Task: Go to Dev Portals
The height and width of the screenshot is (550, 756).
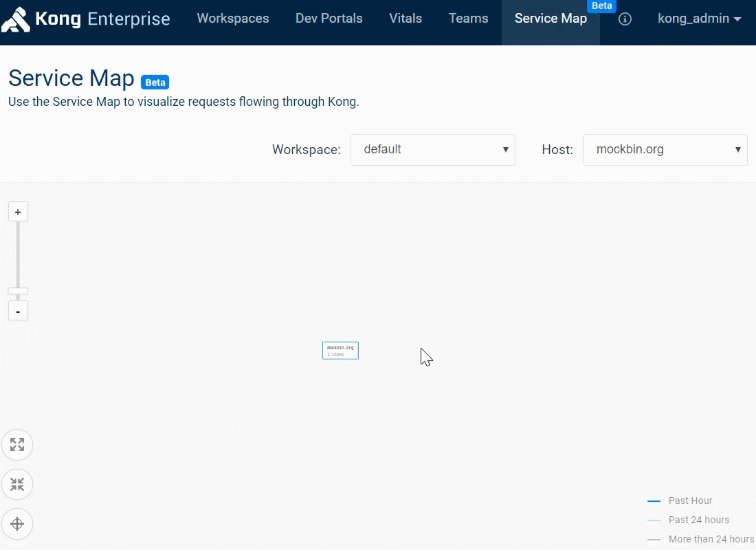Action: coord(329,19)
